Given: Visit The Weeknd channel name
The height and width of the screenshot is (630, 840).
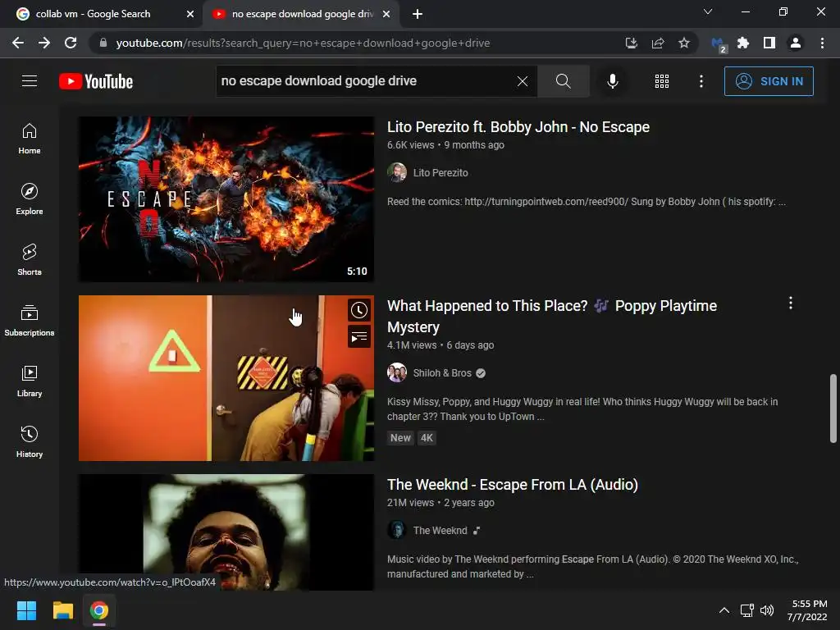Looking at the screenshot, I should [440, 531].
